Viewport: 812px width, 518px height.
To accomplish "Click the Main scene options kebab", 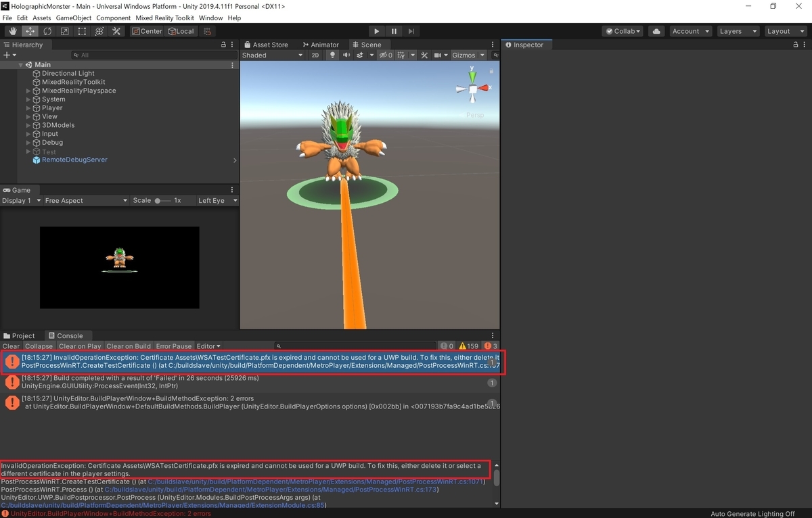I will (x=233, y=65).
